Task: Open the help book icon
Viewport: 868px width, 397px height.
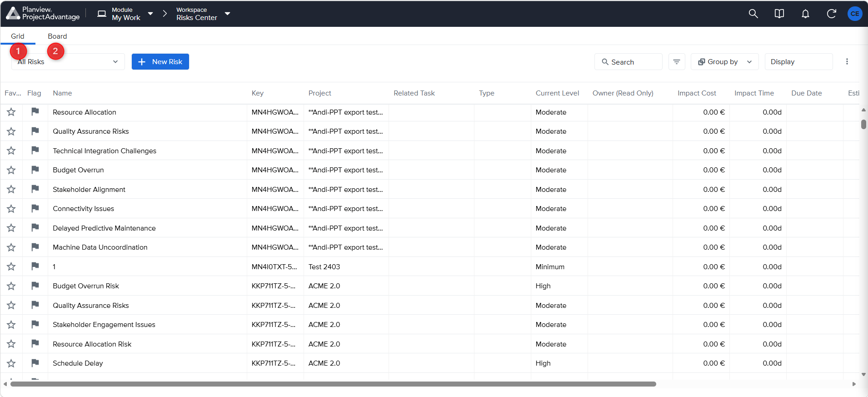Action: tap(779, 14)
